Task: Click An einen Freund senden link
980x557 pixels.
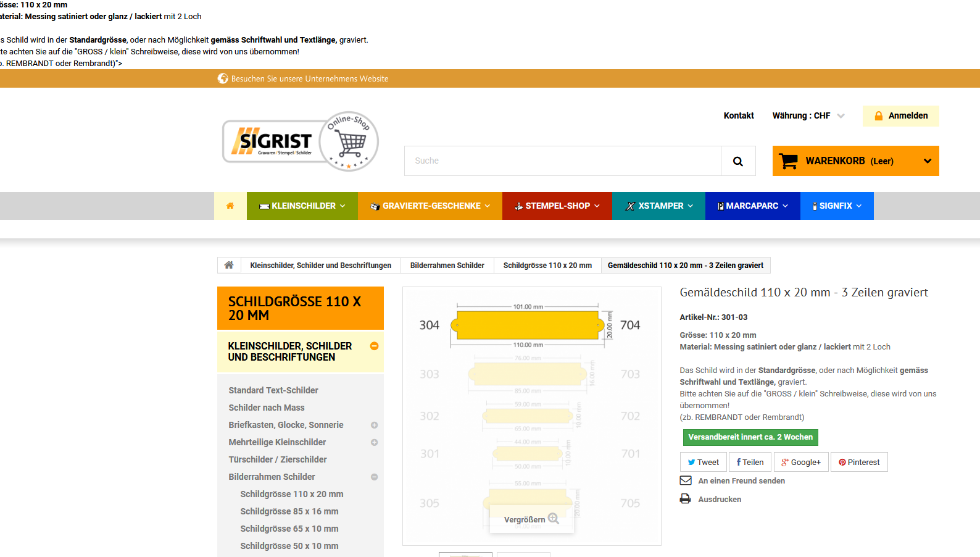Action: click(742, 481)
